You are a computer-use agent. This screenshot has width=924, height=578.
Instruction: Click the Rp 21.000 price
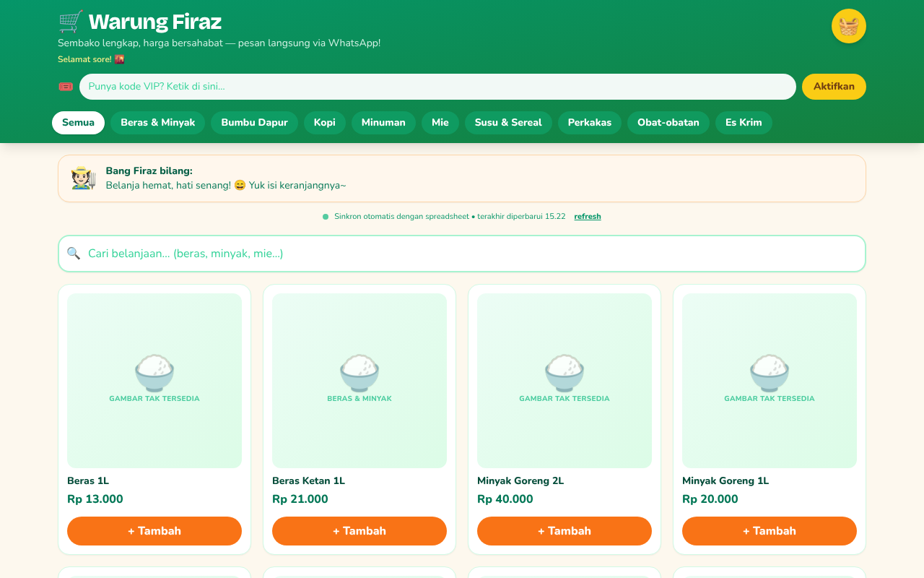click(x=300, y=499)
